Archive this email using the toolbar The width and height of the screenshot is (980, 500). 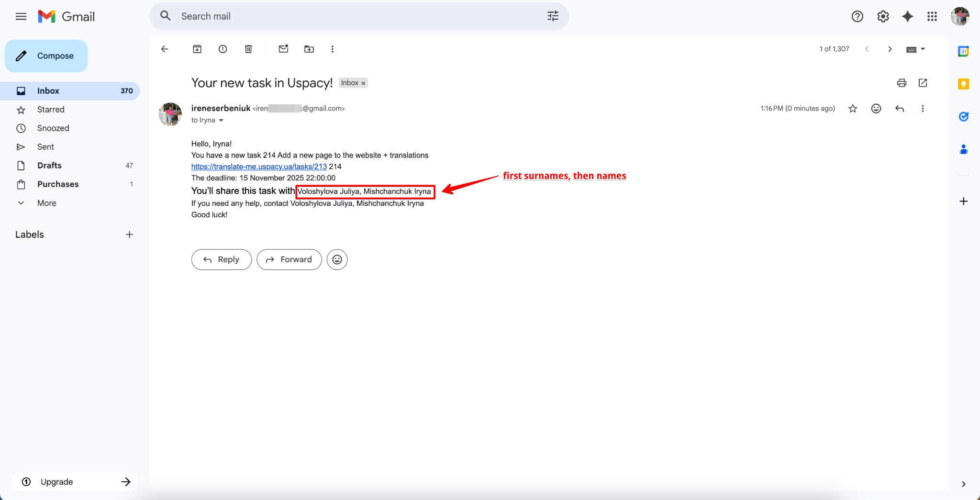click(x=197, y=49)
